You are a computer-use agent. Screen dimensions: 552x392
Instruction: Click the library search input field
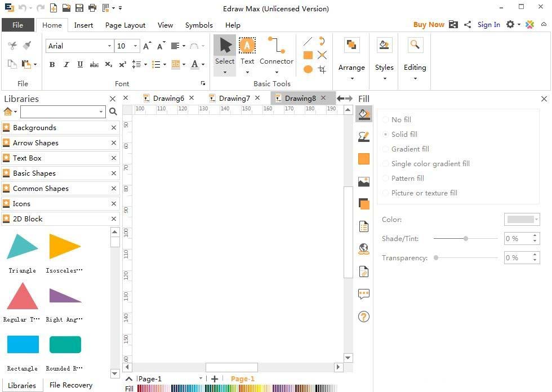63,112
